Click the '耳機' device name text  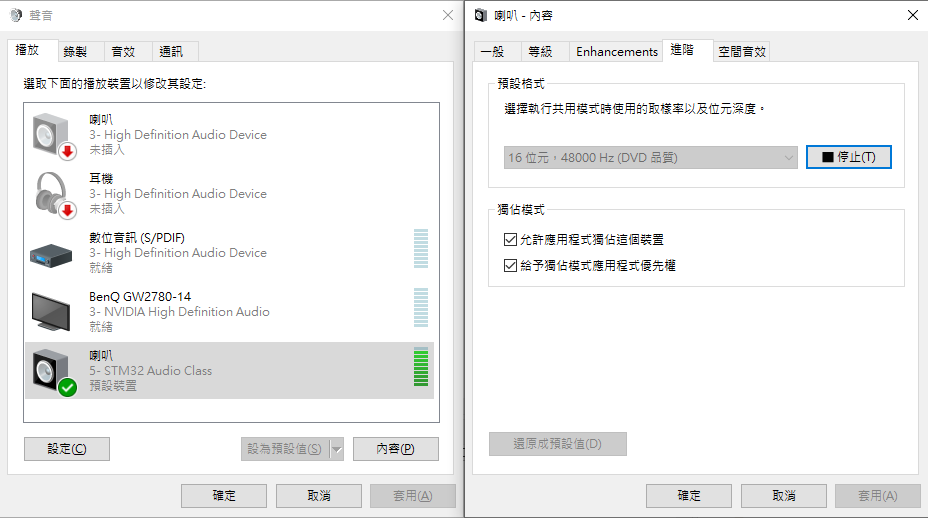[101, 178]
